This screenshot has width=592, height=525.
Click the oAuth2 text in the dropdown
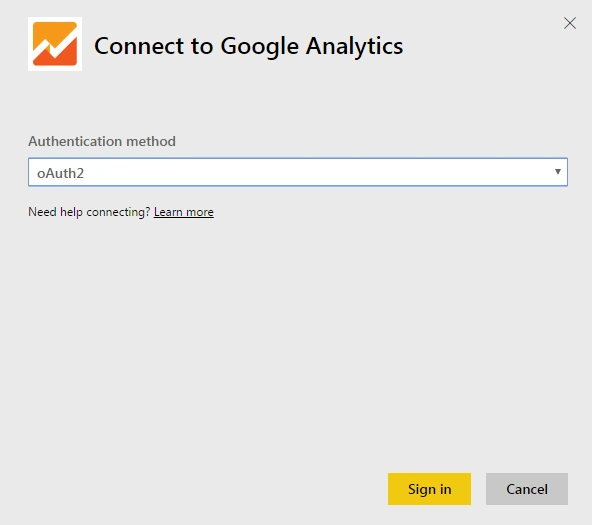60,173
